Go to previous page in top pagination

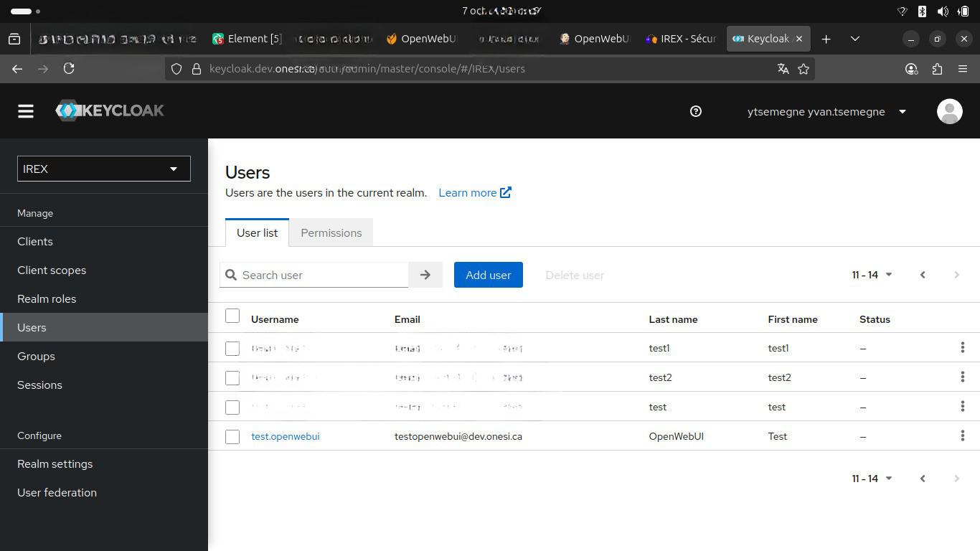[923, 275]
